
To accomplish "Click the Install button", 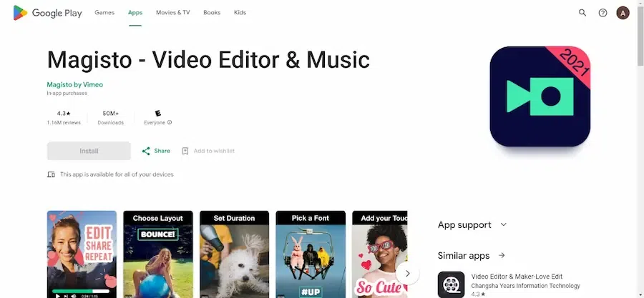I will 89,151.
